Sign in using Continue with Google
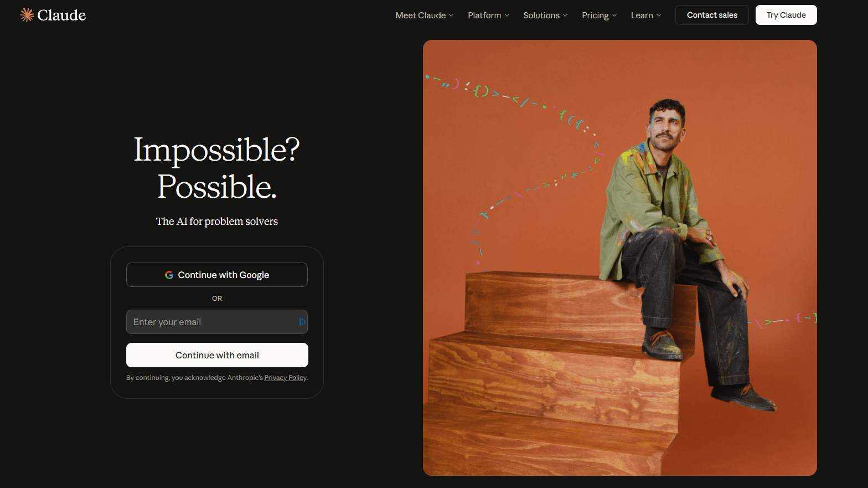This screenshot has height=488, width=868. pyautogui.click(x=217, y=275)
